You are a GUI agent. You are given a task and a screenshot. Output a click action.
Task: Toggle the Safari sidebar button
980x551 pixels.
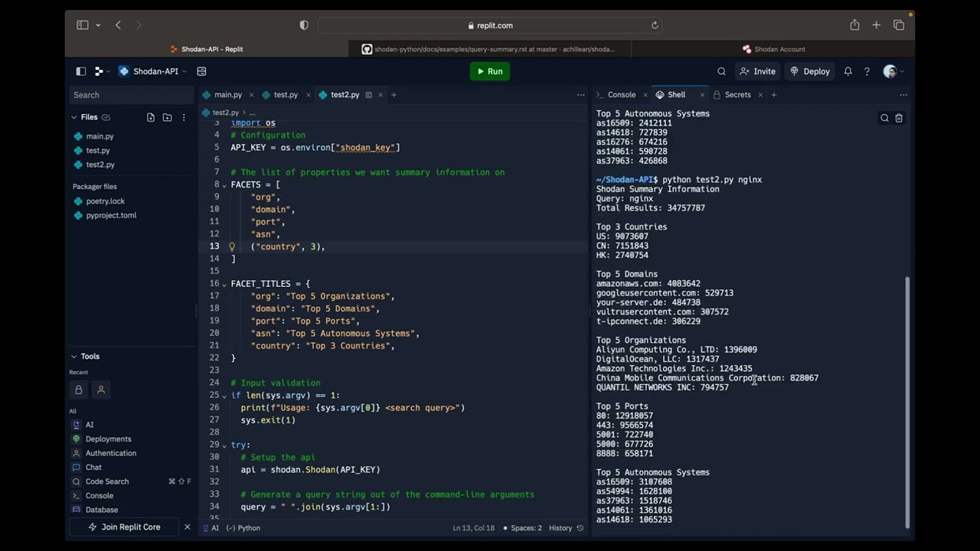click(83, 25)
